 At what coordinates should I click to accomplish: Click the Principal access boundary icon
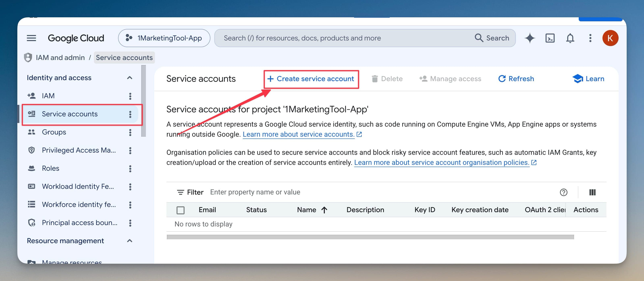pos(31,223)
